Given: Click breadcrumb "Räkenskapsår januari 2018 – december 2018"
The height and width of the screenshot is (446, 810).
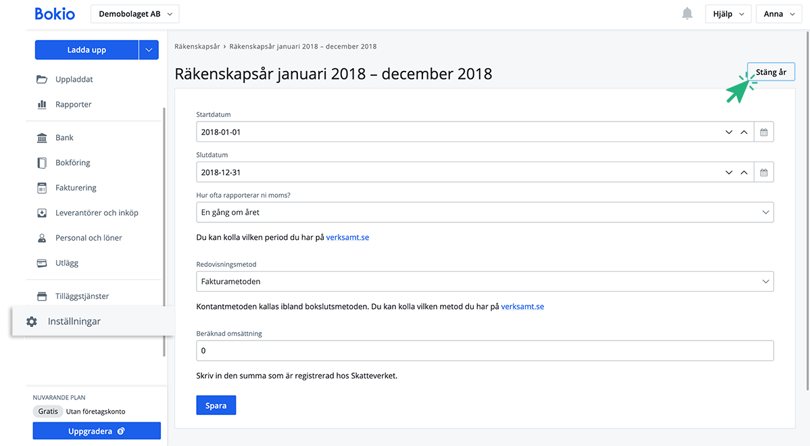Looking at the screenshot, I should pyautogui.click(x=303, y=47).
